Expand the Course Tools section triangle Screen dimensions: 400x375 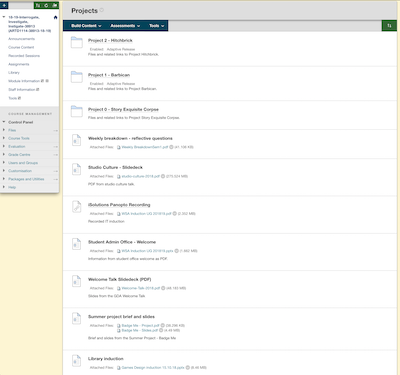tap(4, 138)
